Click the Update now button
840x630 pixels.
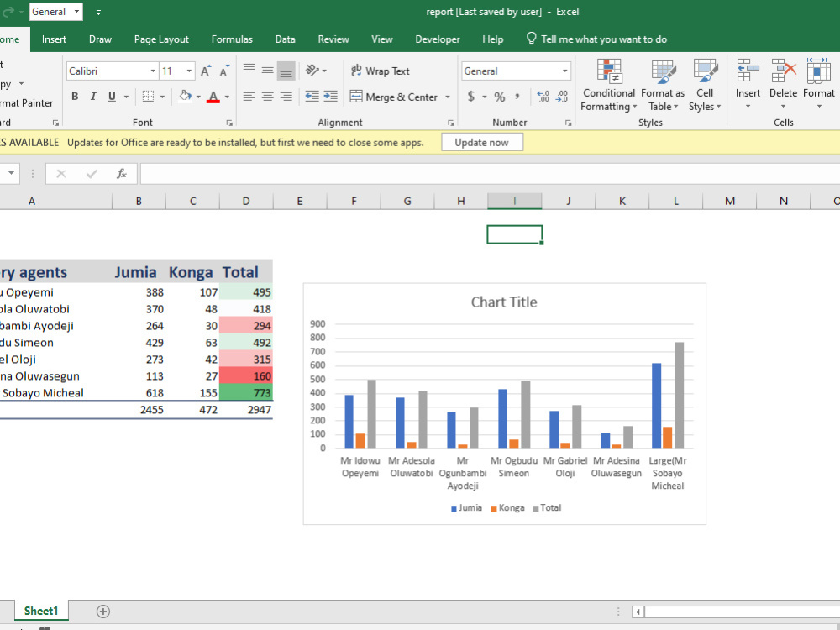coord(481,143)
